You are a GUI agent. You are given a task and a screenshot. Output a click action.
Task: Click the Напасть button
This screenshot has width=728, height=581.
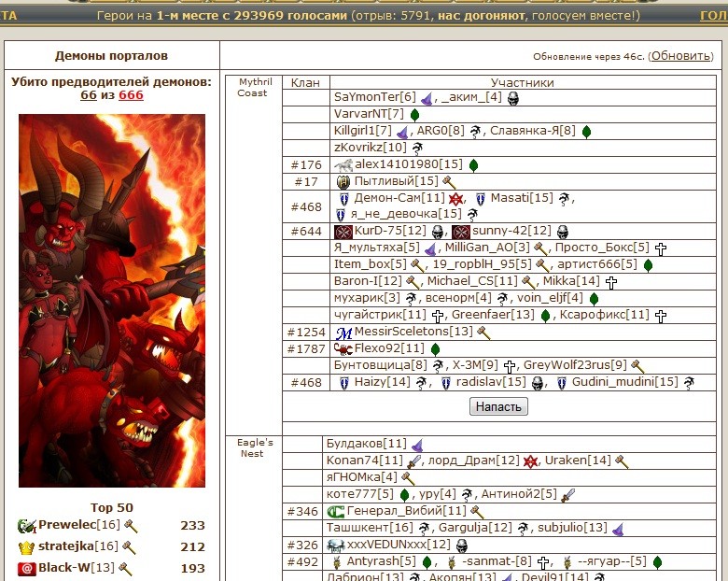coord(498,406)
